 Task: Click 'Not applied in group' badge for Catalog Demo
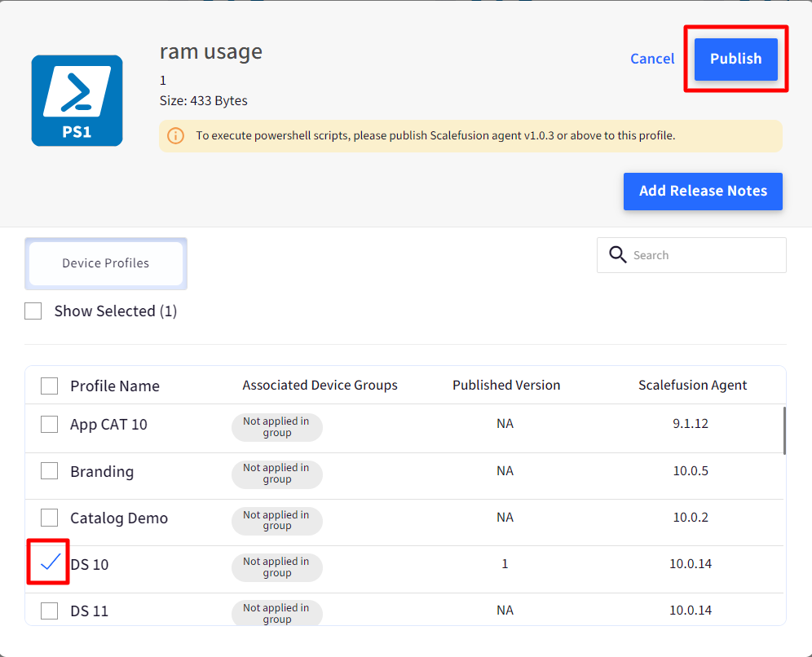click(277, 521)
